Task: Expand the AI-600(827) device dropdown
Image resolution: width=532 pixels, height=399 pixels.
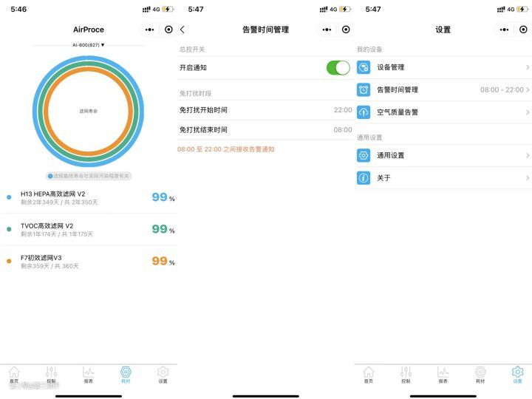Action: (x=89, y=45)
